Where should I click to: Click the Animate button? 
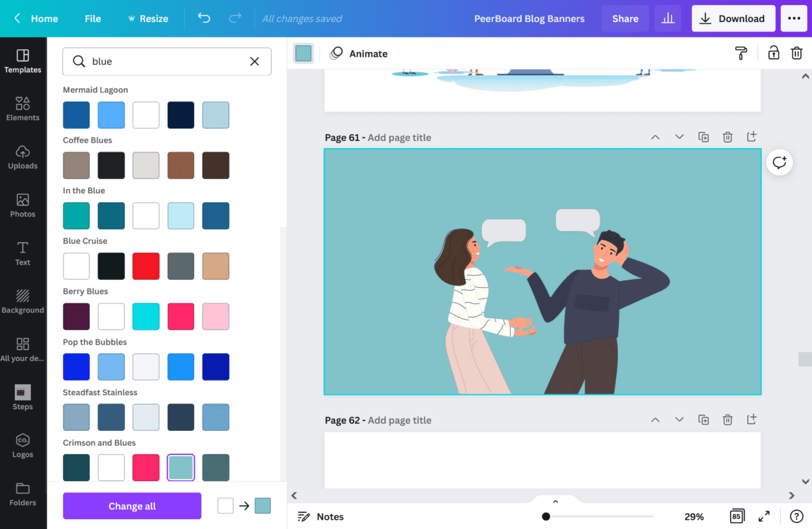pyautogui.click(x=359, y=54)
